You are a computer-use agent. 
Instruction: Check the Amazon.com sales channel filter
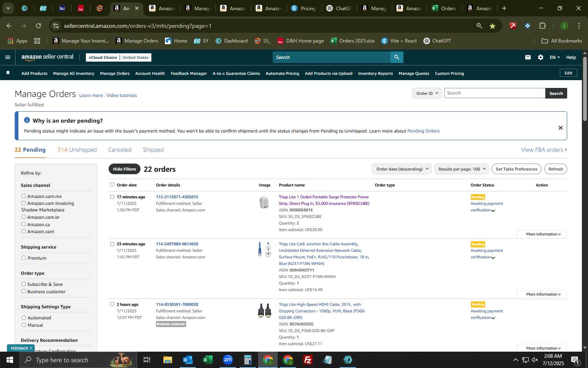click(24, 231)
